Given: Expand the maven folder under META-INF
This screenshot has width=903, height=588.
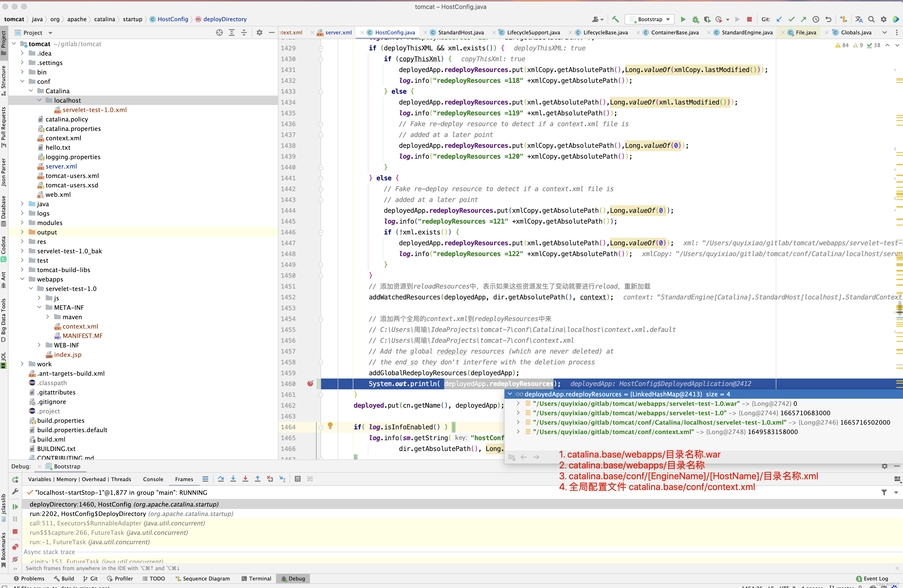Looking at the screenshot, I should pyautogui.click(x=47, y=317).
